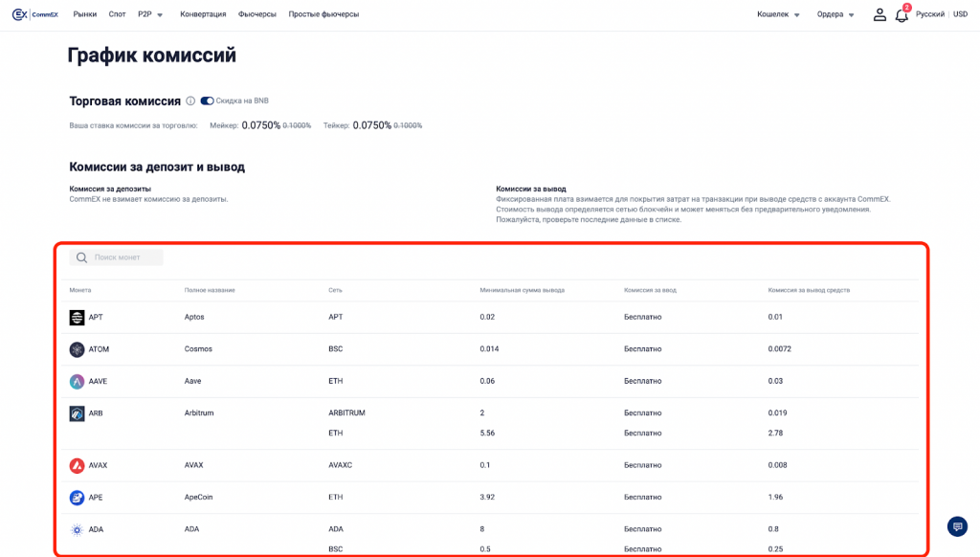The height and width of the screenshot is (557, 980).
Task: Click the APT coin icon
Action: click(x=77, y=318)
